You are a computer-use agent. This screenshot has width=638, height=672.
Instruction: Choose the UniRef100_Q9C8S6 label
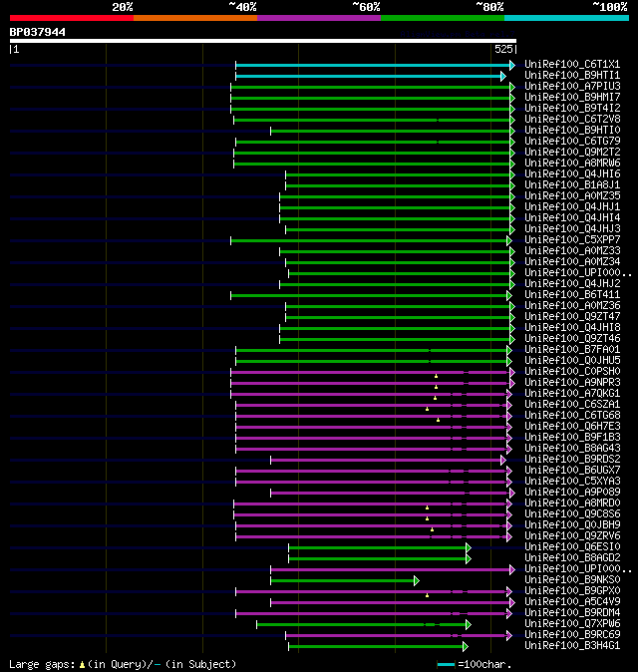pos(572,513)
